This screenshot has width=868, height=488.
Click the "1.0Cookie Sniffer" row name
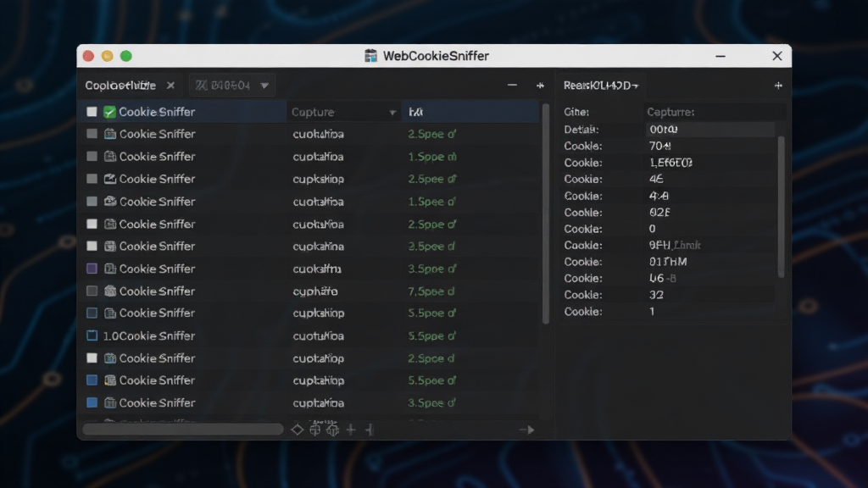tap(149, 335)
